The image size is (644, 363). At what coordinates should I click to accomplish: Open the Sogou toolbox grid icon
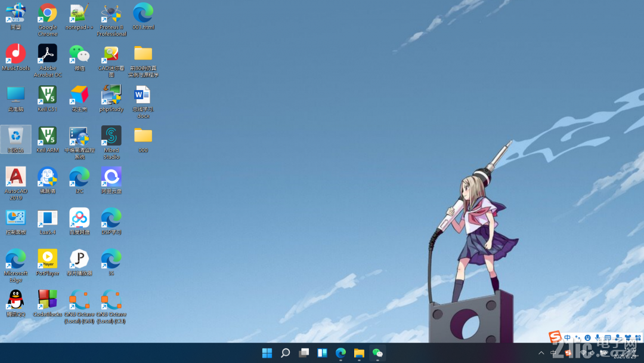(638, 337)
